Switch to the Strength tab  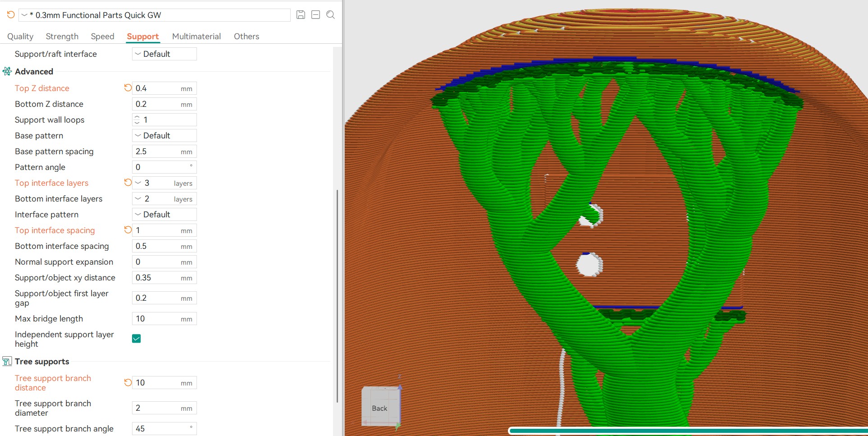click(x=62, y=37)
